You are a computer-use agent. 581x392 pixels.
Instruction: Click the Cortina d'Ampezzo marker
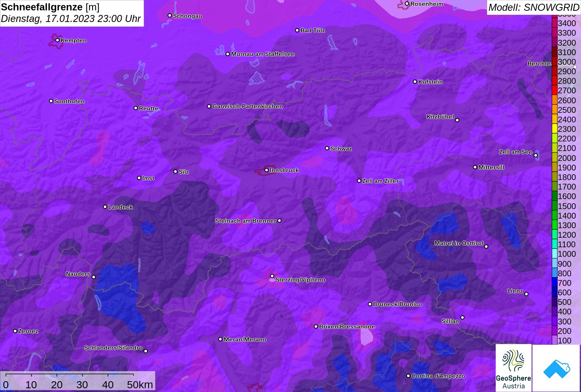click(408, 376)
